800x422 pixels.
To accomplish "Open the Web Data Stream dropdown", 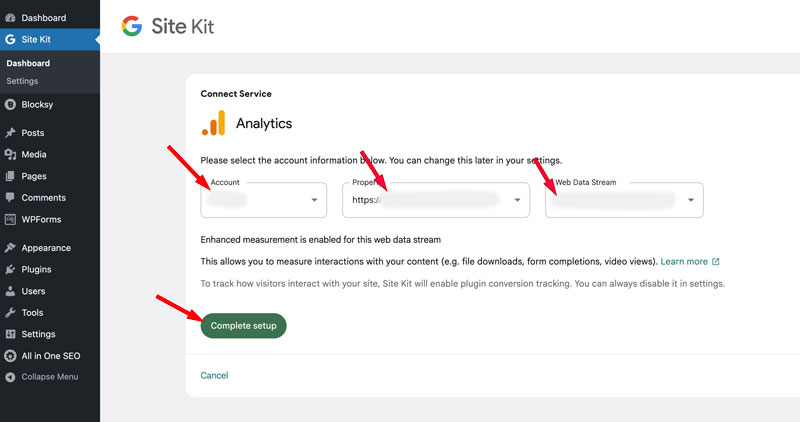I will coord(624,200).
